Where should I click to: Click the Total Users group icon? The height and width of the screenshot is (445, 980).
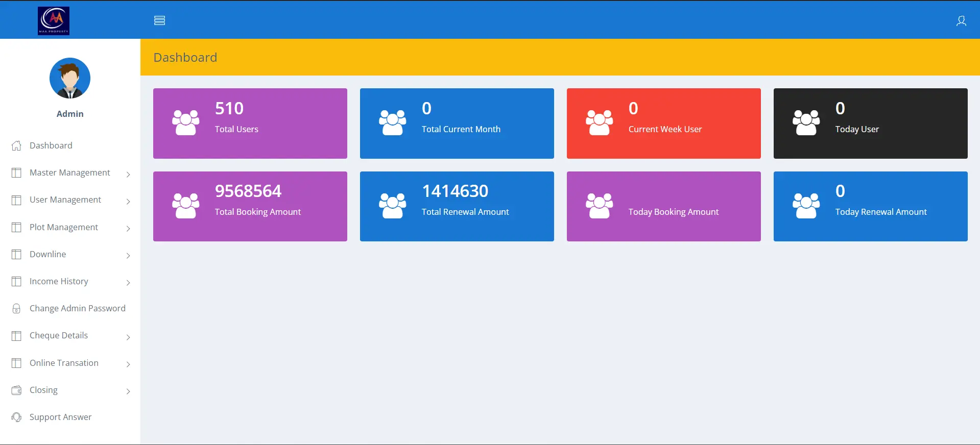coord(186,122)
